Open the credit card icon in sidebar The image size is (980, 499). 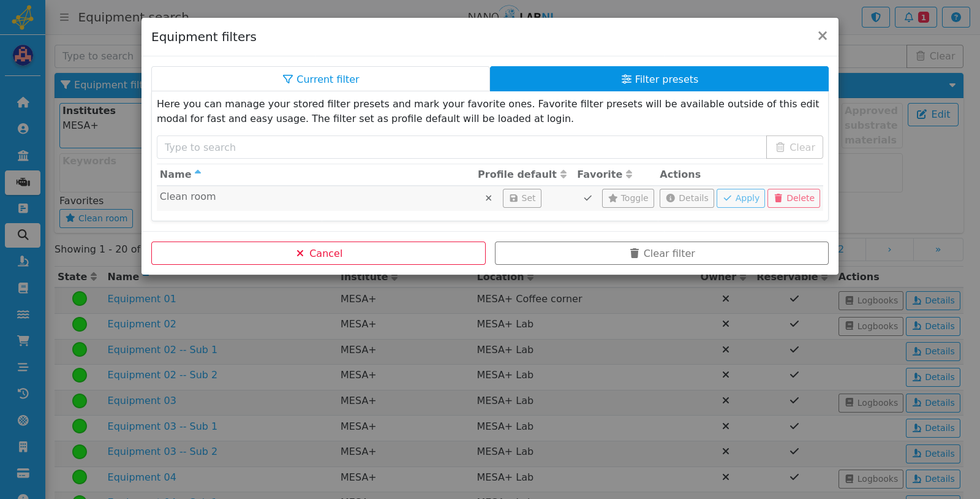[x=23, y=473]
